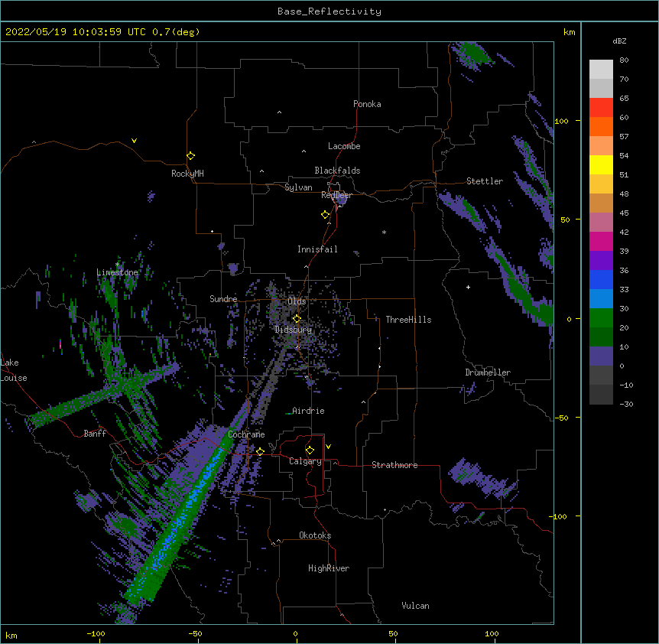
Task: Click the km unit label at top right
Action: [x=569, y=32]
